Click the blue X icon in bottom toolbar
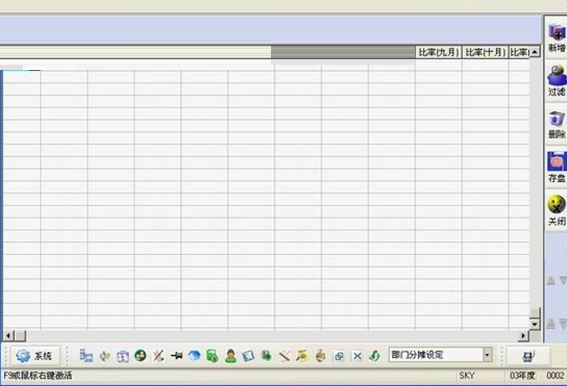The width and height of the screenshot is (567, 386). point(357,356)
